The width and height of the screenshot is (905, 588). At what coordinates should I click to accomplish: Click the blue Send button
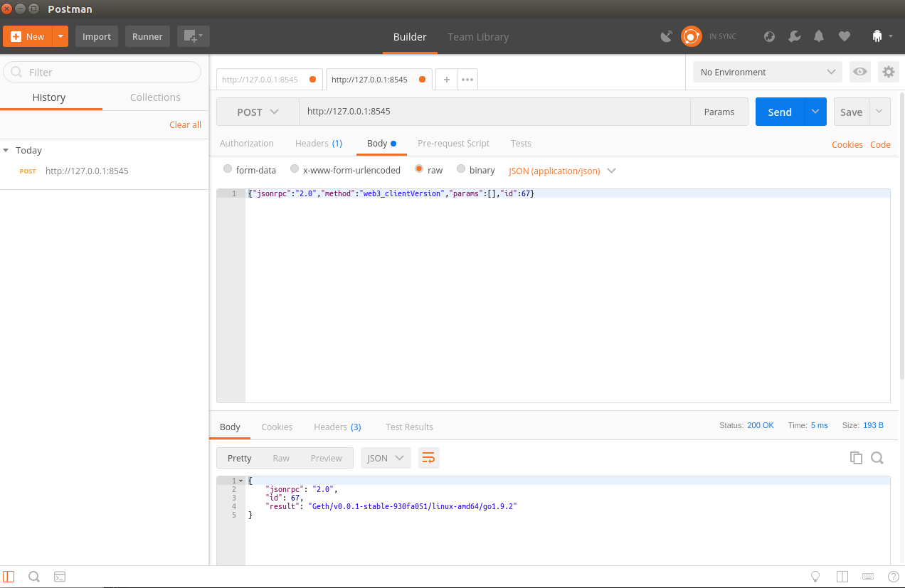[x=780, y=112]
